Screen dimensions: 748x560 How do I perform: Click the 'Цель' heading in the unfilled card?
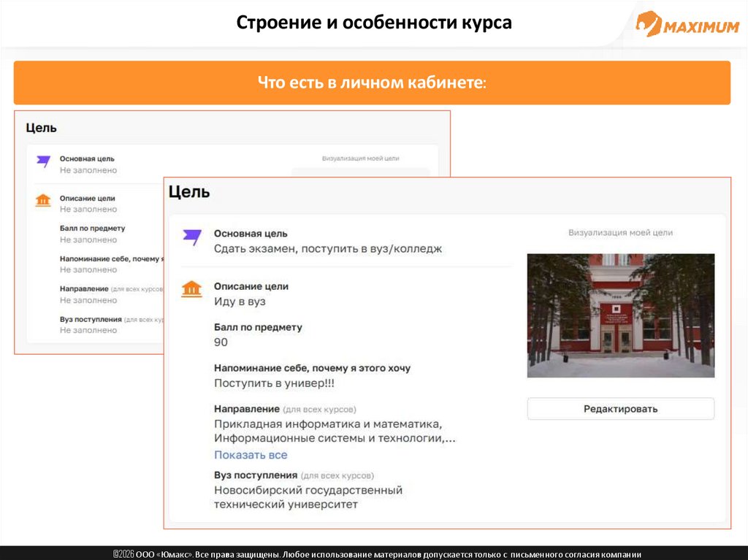point(41,128)
